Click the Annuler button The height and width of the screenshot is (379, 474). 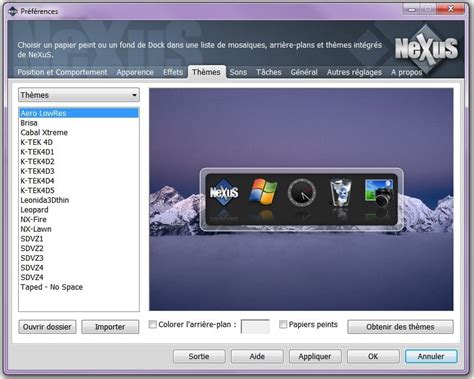pyautogui.click(x=431, y=356)
